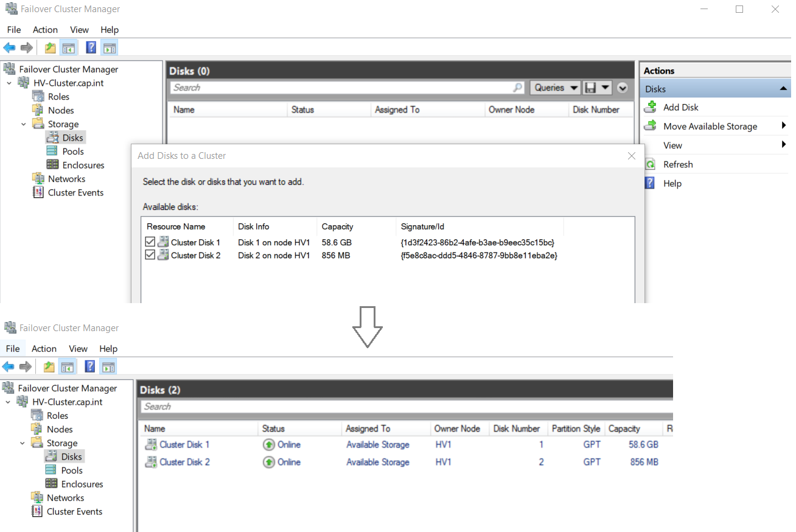Image resolution: width=796 pixels, height=532 pixels.
Task: Open Help menu in Disks (0) window
Action: (x=110, y=30)
